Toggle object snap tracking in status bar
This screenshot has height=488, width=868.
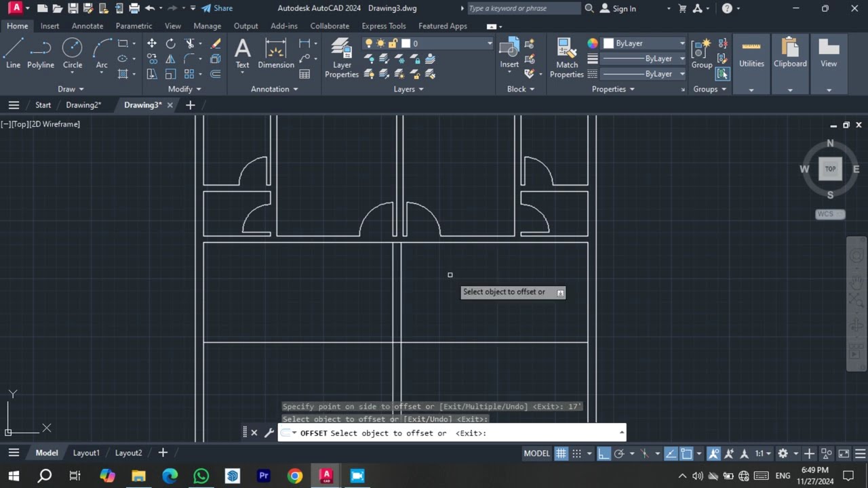pos(670,453)
